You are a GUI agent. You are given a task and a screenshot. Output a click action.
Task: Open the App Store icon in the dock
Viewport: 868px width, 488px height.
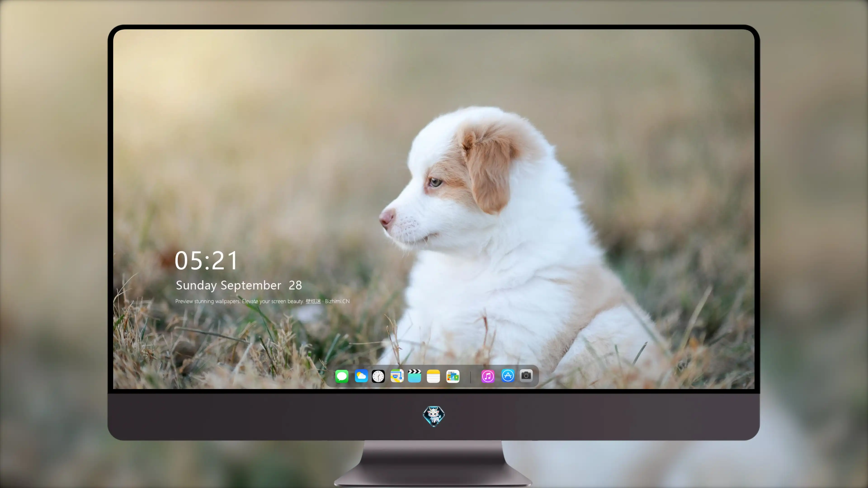pos(508,375)
